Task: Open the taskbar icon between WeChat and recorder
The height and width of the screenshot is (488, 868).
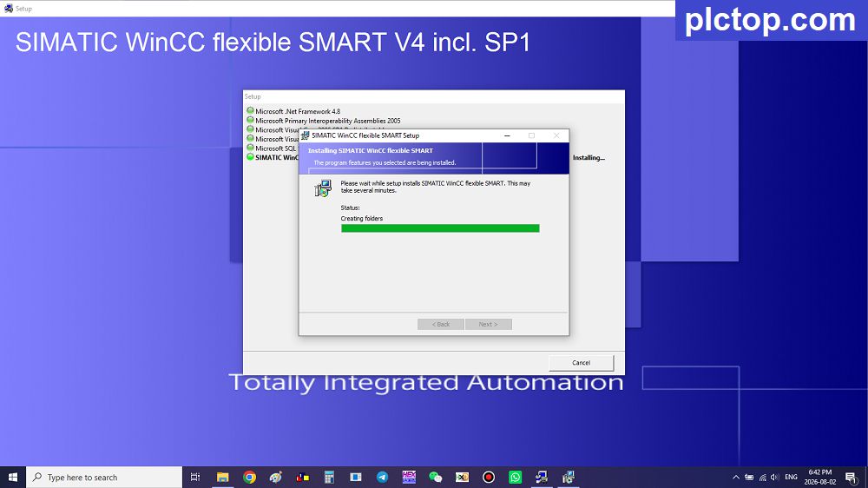Action: [x=462, y=477]
